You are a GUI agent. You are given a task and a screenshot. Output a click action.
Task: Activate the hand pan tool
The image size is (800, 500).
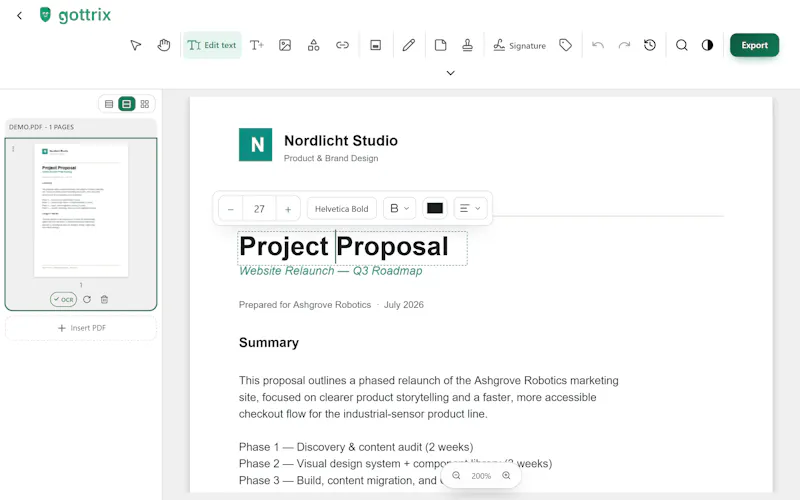pos(163,45)
